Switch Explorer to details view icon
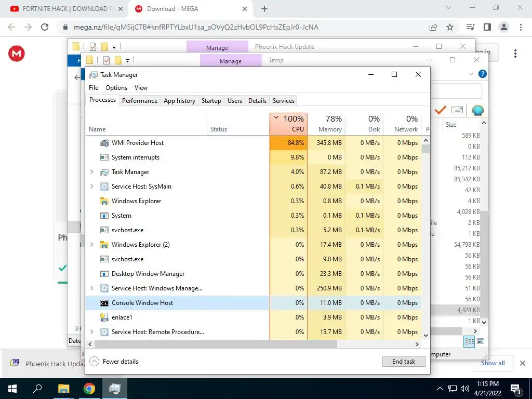The image size is (532, 399). coord(469,341)
